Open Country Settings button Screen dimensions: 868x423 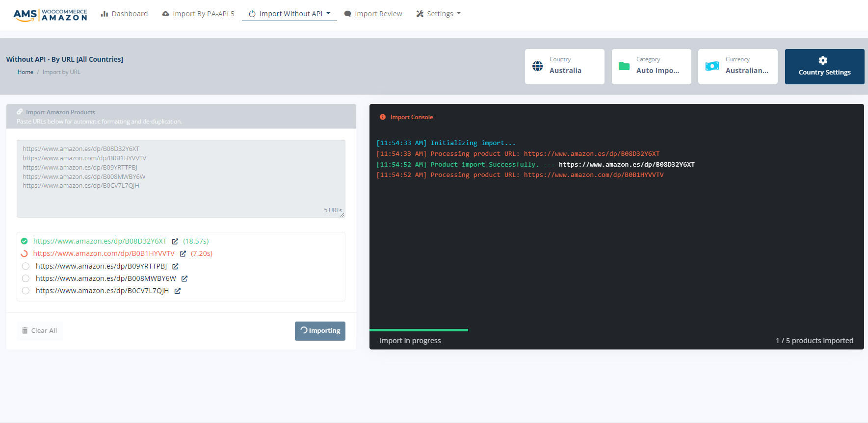[x=825, y=67]
